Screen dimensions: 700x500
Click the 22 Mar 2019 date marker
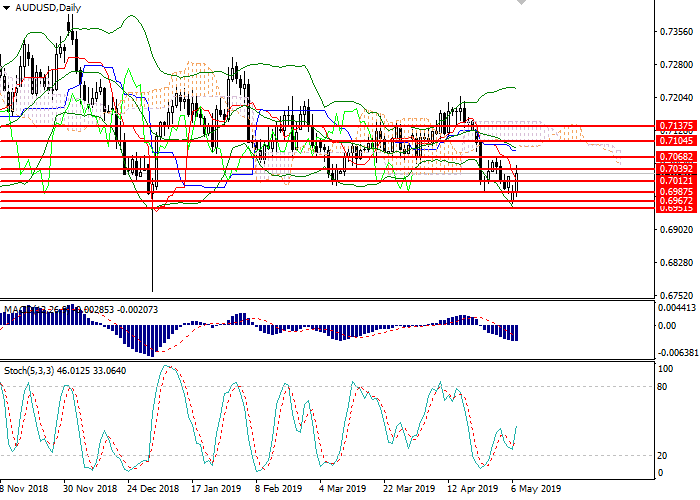tap(408, 490)
